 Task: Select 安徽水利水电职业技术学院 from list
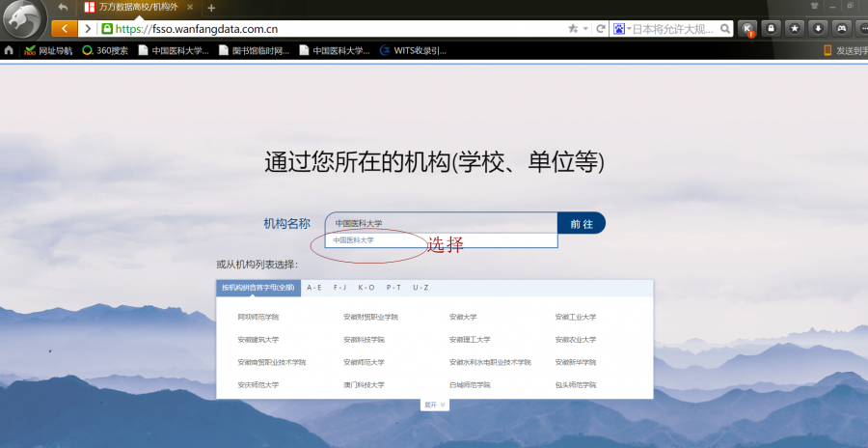(x=490, y=362)
